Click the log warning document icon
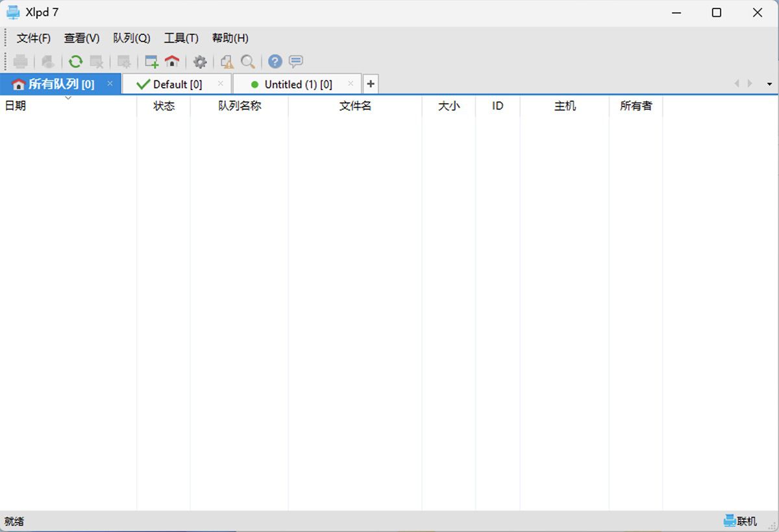Image resolution: width=779 pixels, height=532 pixels. 227,62
